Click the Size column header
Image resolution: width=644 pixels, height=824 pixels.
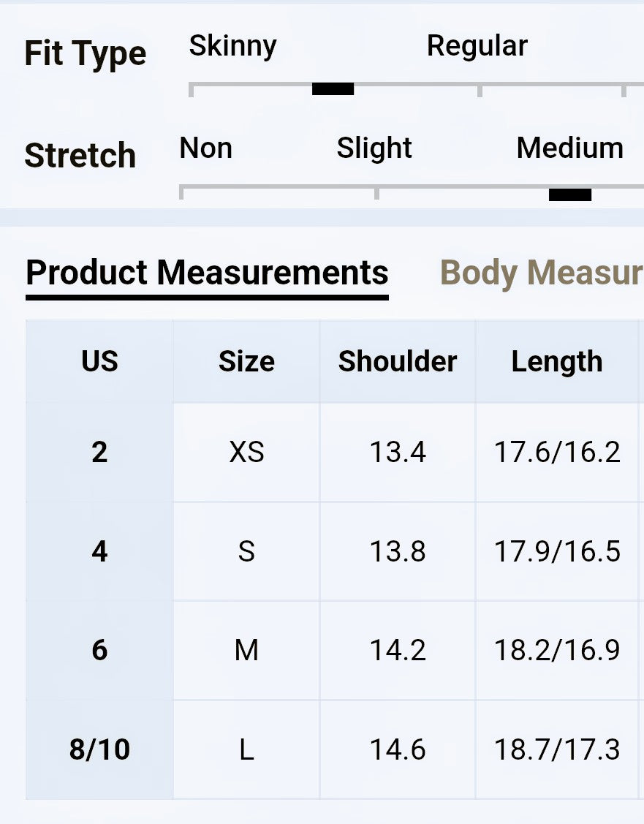[x=246, y=361]
